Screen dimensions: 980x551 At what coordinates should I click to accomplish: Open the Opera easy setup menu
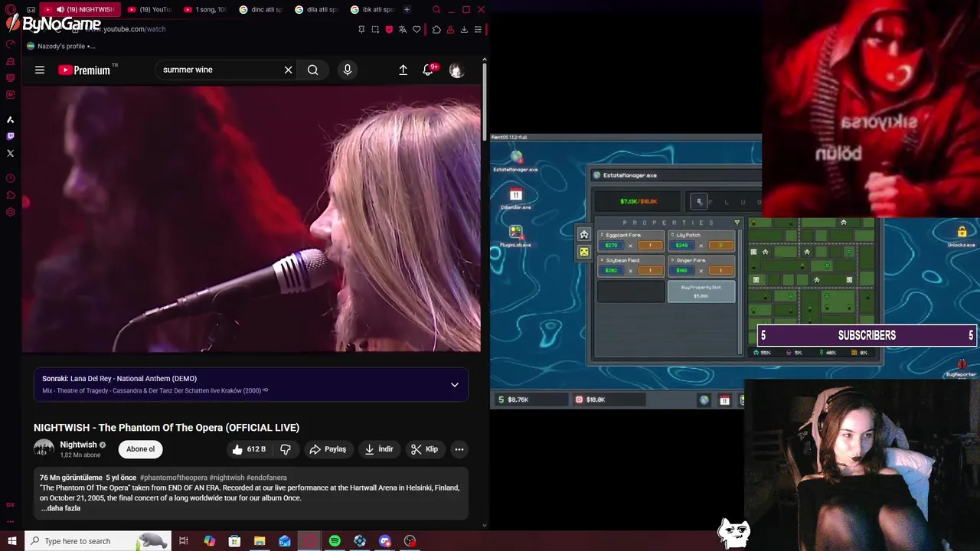click(x=478, y=29)
